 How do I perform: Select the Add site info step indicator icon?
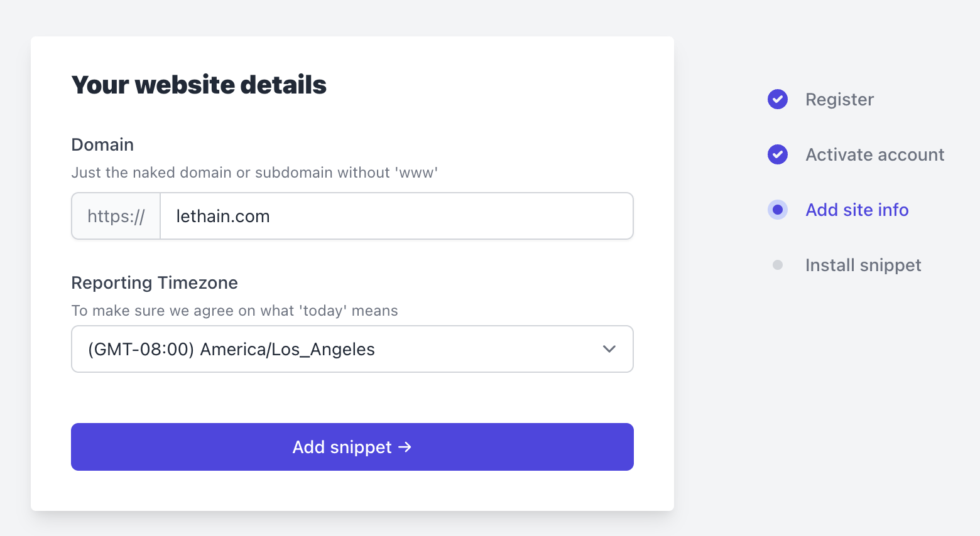pyautogui.click(x=777, y=210)
